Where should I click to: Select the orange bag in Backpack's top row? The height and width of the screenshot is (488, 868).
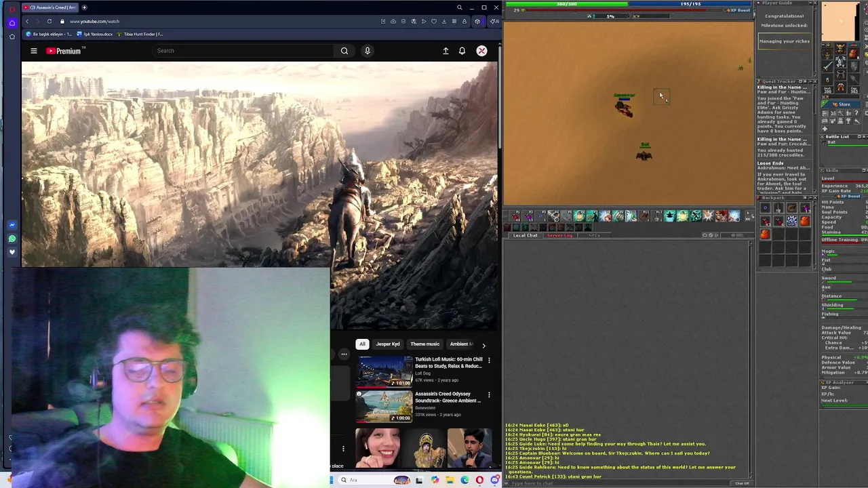[x=804, y=221]
